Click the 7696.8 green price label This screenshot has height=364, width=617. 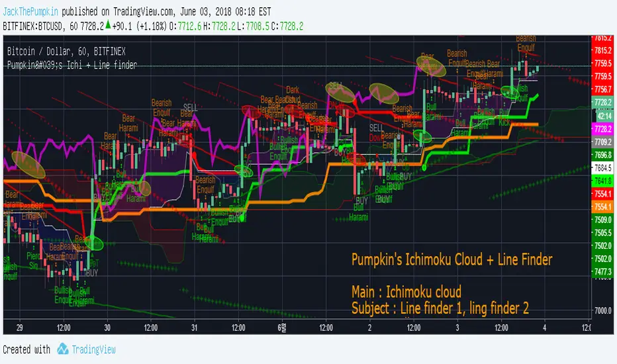[x=602, y=155]
